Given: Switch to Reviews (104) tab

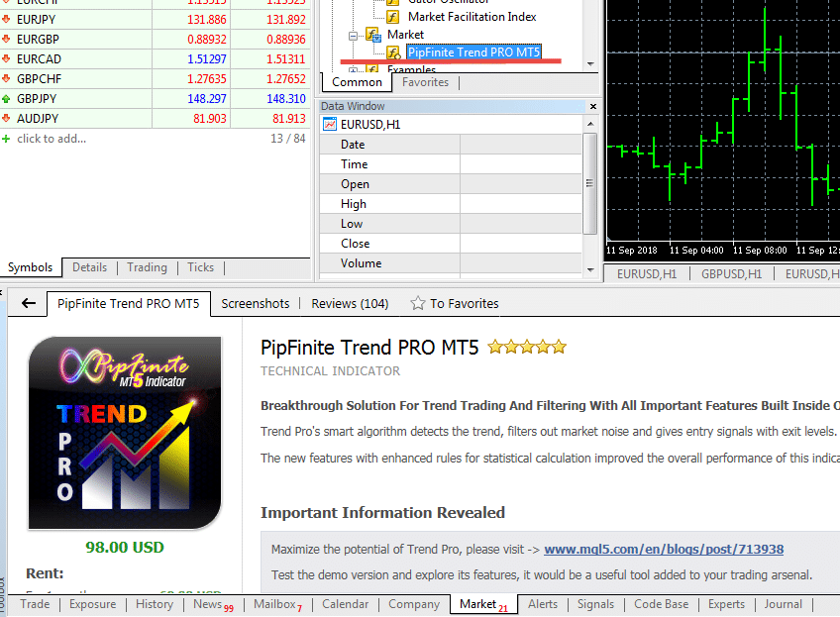Looking at the screenshot, I should tap(350, 304).
